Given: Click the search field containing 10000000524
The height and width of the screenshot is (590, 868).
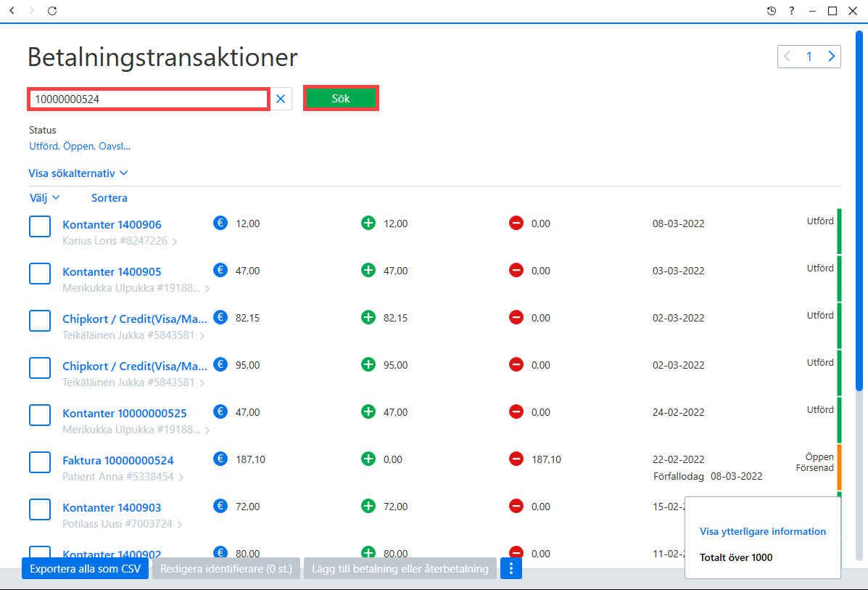Looking at the screenshot, I should coord(149,99).
